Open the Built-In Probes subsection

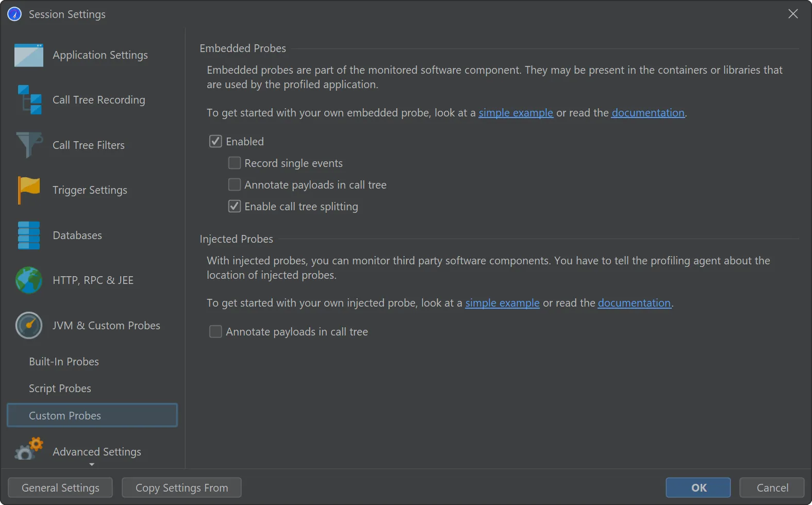coord(64,362)
